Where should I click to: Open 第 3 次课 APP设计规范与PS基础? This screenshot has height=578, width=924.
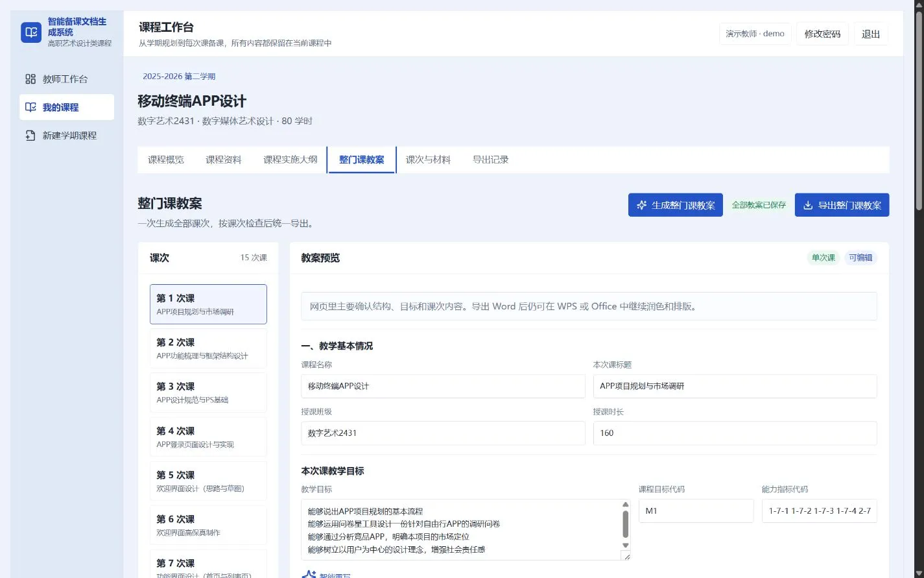coord(208,392)
